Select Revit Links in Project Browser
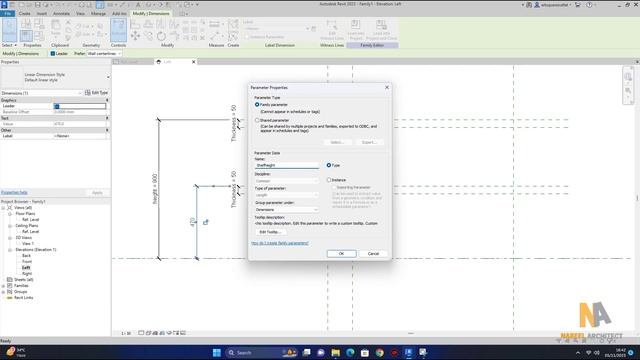 pos(24,298)
